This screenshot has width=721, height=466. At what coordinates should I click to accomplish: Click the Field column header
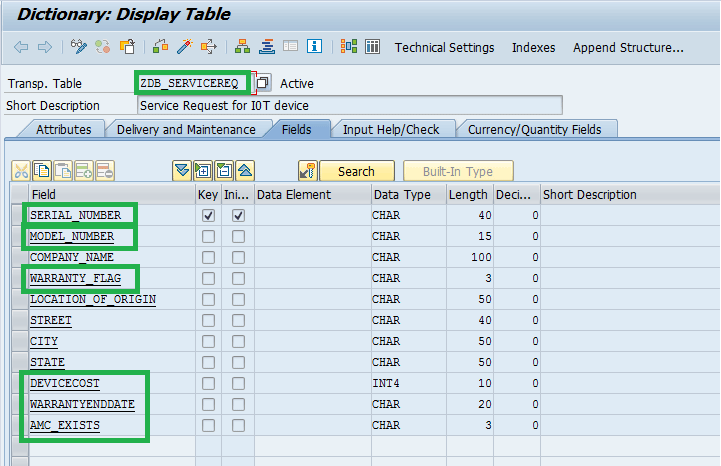pyautogui.click(x=112, y=195)
